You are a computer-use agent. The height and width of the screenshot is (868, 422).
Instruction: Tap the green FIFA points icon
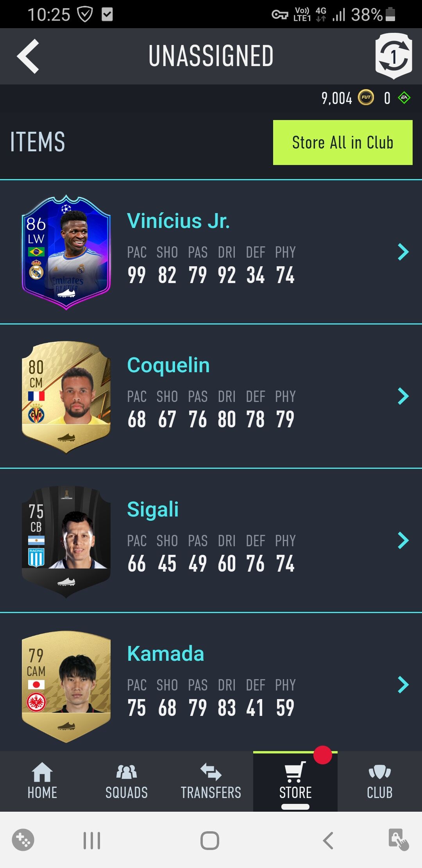click(x=404, y=98)
